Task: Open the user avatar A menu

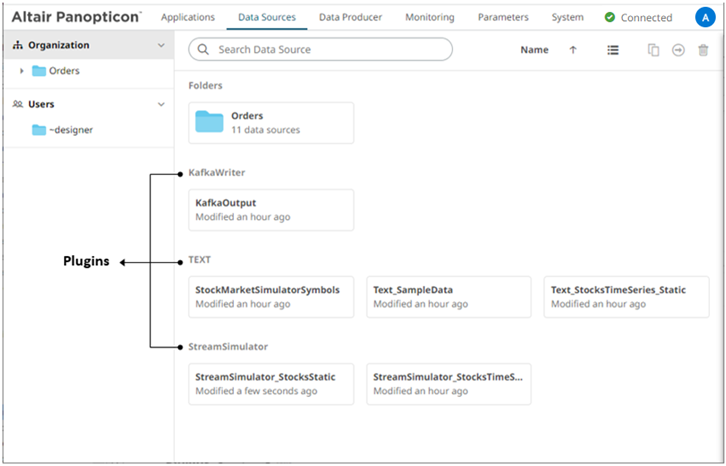Action: 704,17
